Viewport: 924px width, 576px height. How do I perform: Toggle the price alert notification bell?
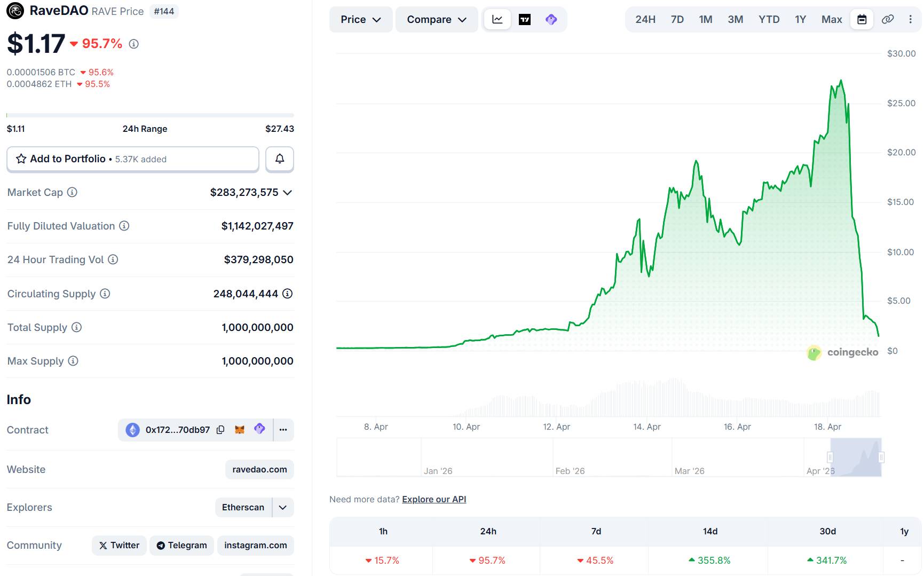pyautogui.click(x=279, y=159)
